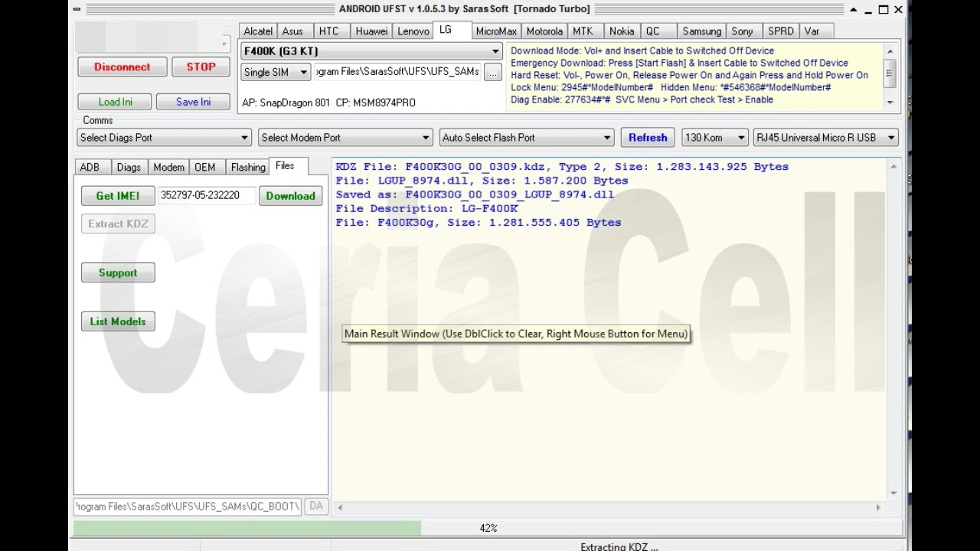Click the 42% extraction progress bar
The image size is (980, 551).
click(x=488, y=528)
